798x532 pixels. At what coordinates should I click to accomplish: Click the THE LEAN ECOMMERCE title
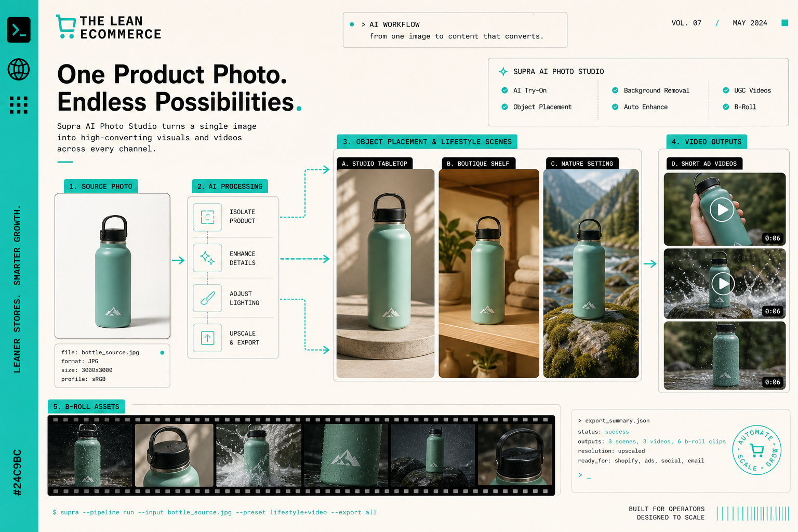pos(121,28)
